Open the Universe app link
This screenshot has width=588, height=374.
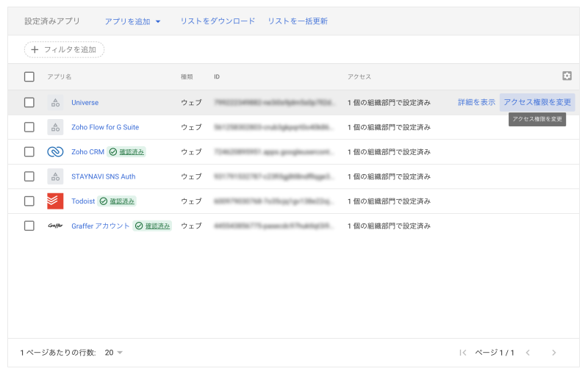tap(85, 102)
